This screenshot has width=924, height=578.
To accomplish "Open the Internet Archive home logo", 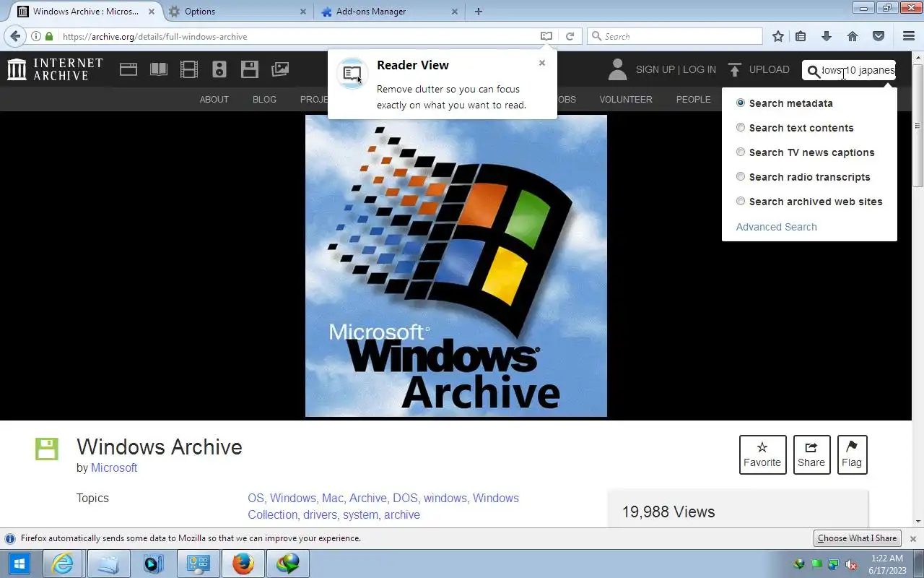I will tap(55, 69).
